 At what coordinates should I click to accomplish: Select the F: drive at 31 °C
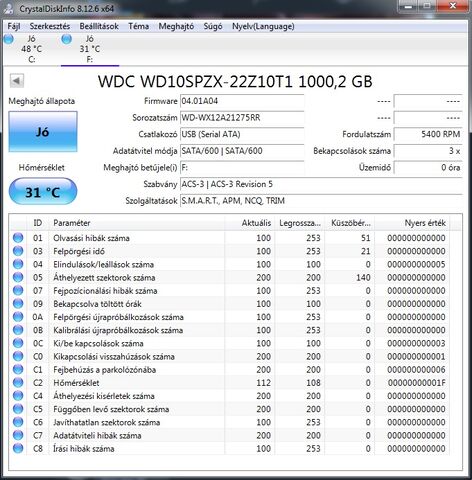[x=90, y=49]
